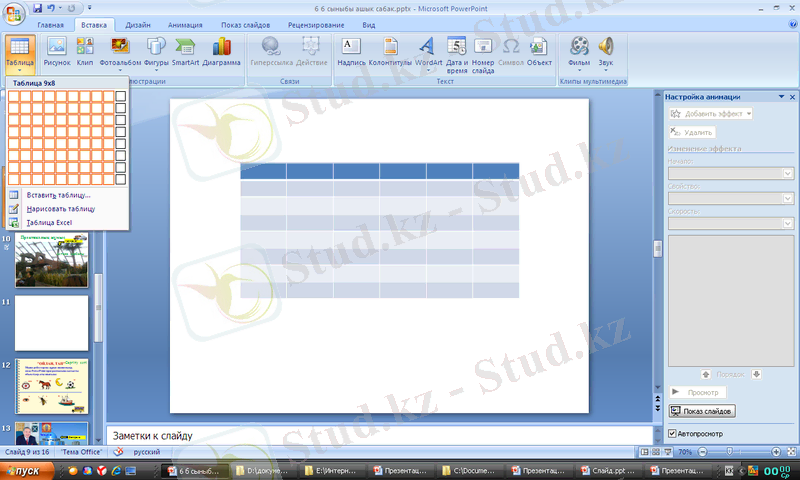Image resolution: width=800 pixels, height=480 pixels.
Task: Toggle the Автопросмотр checkbox
Action: (672, 434)
